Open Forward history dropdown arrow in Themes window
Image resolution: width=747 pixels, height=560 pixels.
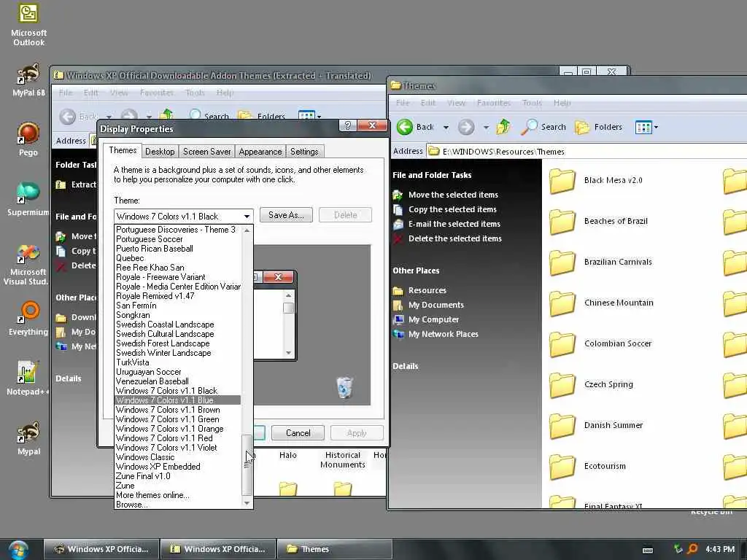(x=486, y=127)
